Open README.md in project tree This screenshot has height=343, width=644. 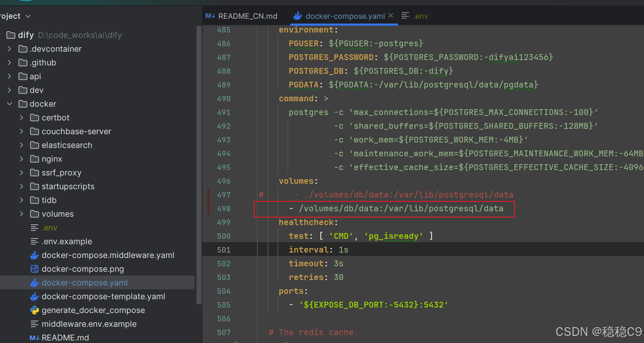tap(65, 338)
